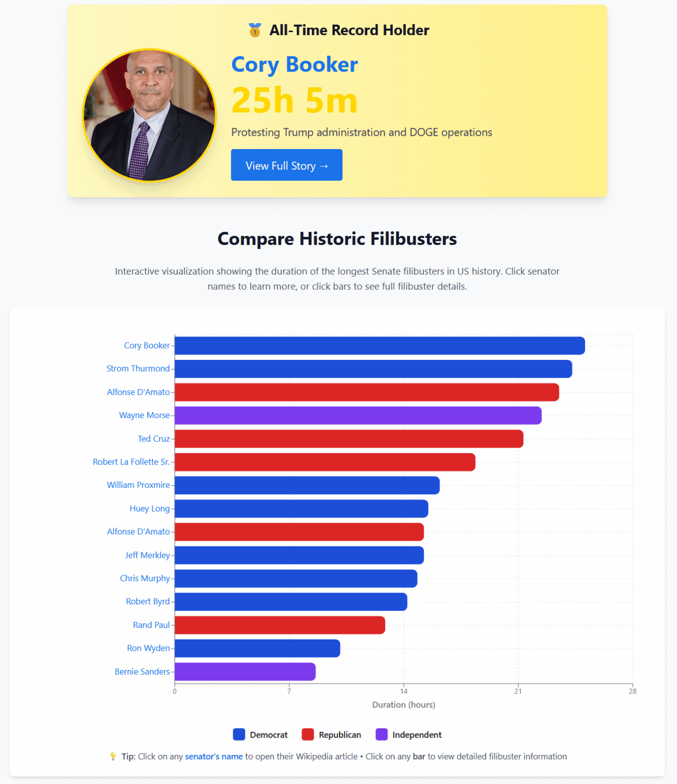Viewport: 677px width, 784px height.
Task: Open Wayne Morse's Wikipedia link
Action: 144,415
